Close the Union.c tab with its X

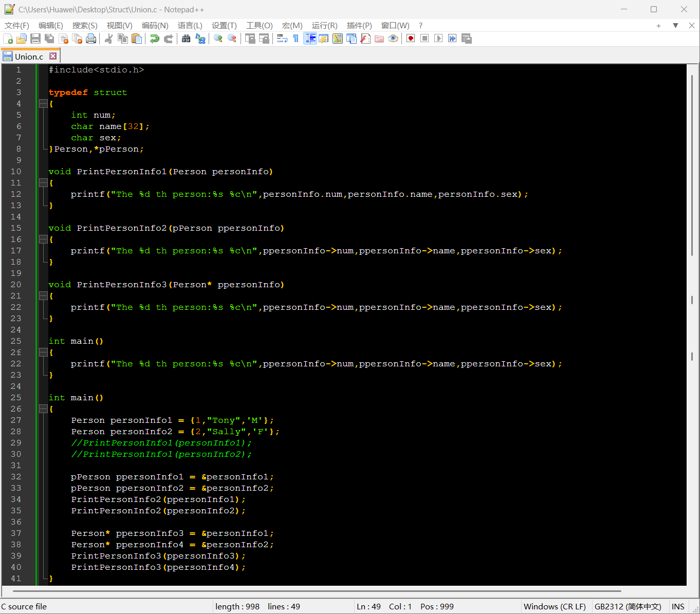click(53, 56)
